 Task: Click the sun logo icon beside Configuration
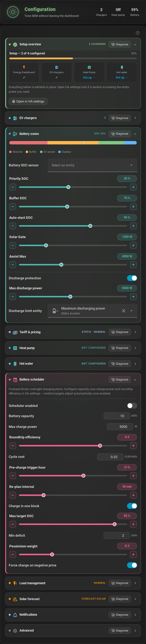tap(13, 12)
